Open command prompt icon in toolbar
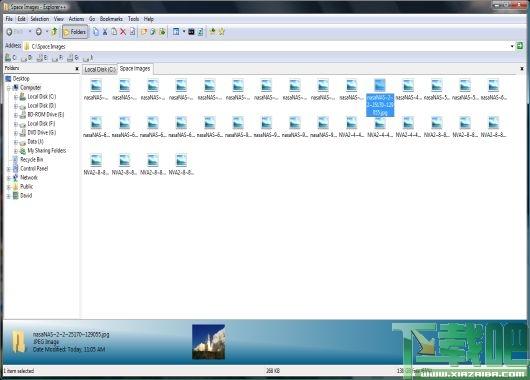The height and width of the screenshot is (380, 530). pos(191,32)
